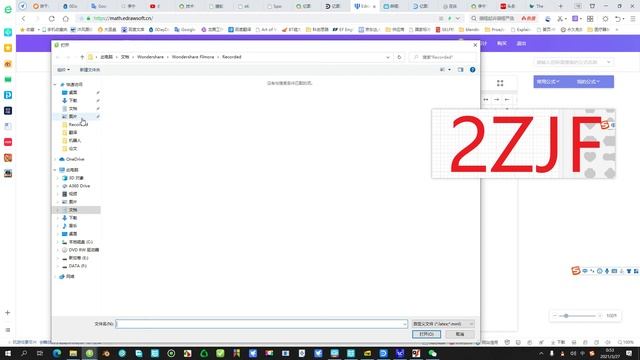Expand the 网络 network tree node
Screen dimensions: 640x360
tap(55, 277)
